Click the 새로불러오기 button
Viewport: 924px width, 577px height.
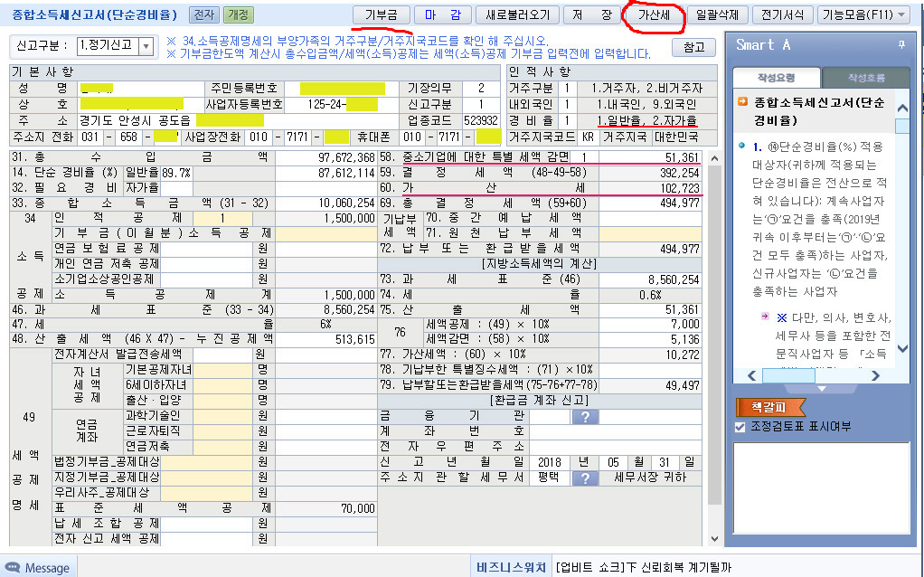(x=518, y=15)
